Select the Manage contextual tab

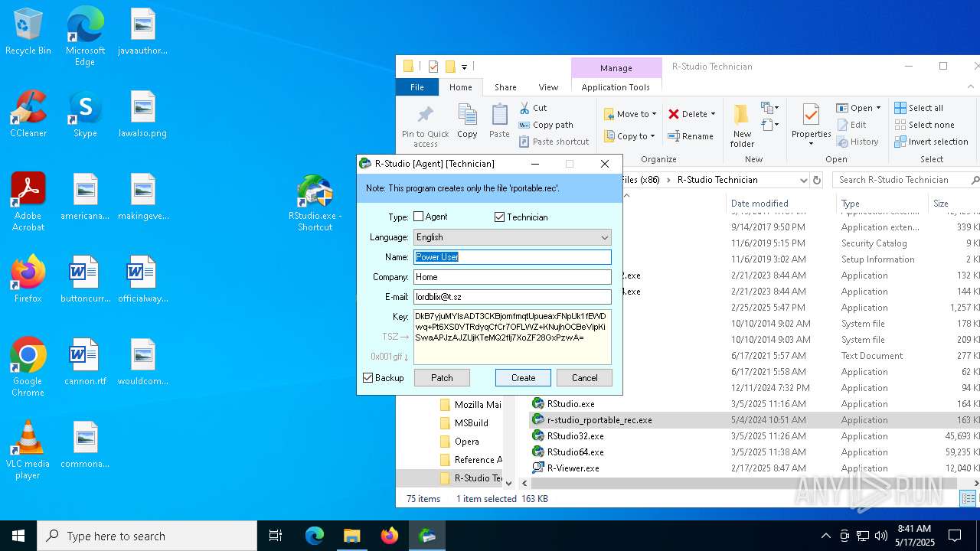pyautogui.click(x=616, y=67)
